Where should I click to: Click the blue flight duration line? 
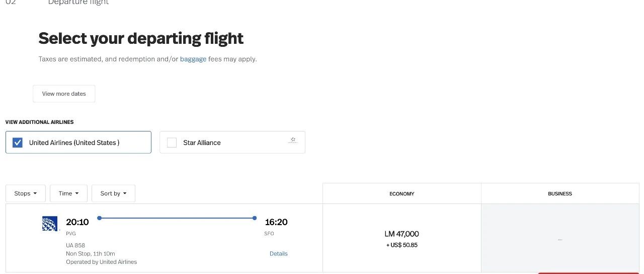tap(177, 218)
